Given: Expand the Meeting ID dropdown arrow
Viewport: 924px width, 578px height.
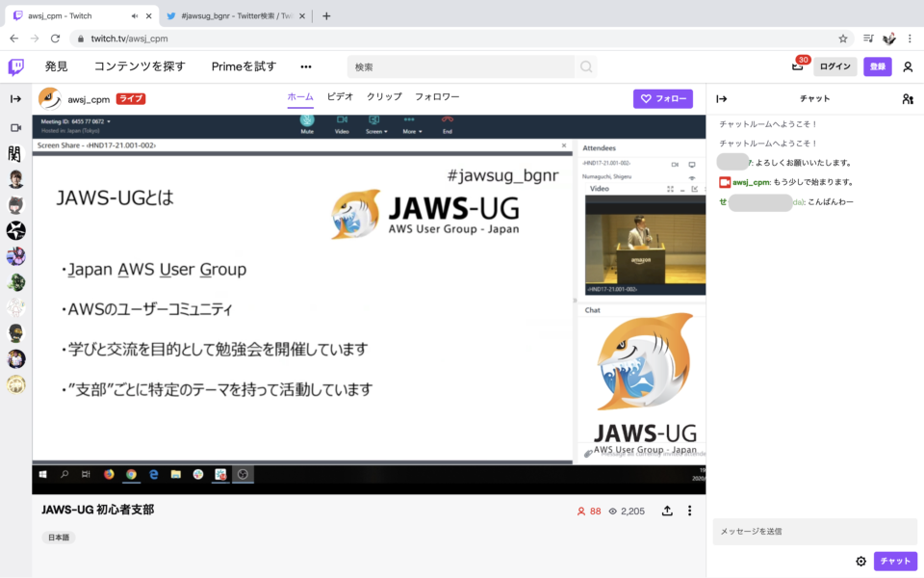Looking at the screenshot, I should [109, 121].
